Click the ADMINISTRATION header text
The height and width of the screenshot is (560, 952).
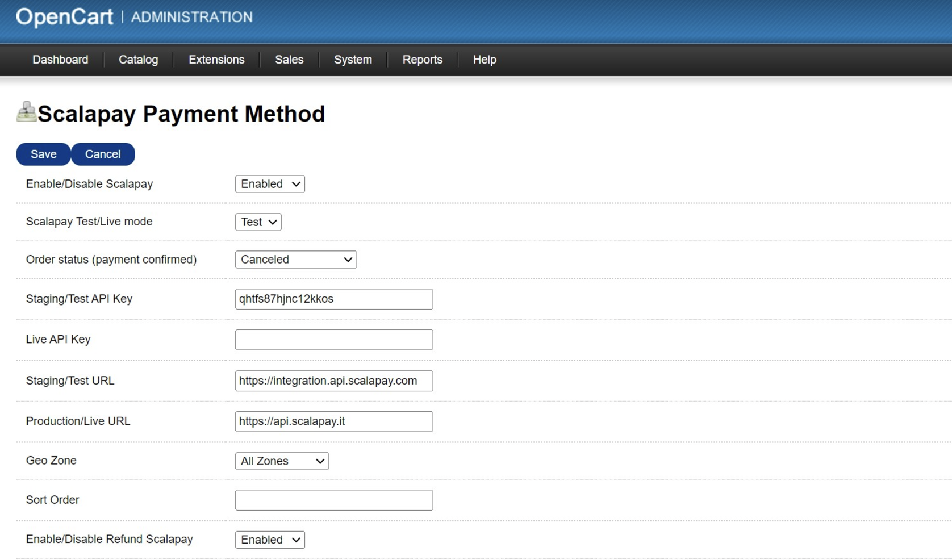[x=192, y=17]
